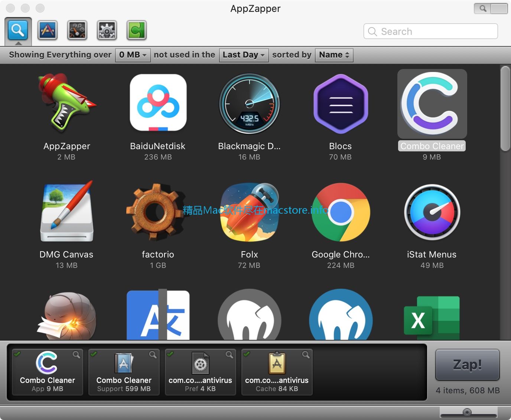Click the vertical scrollbar of app grid

tap(505, 108)
